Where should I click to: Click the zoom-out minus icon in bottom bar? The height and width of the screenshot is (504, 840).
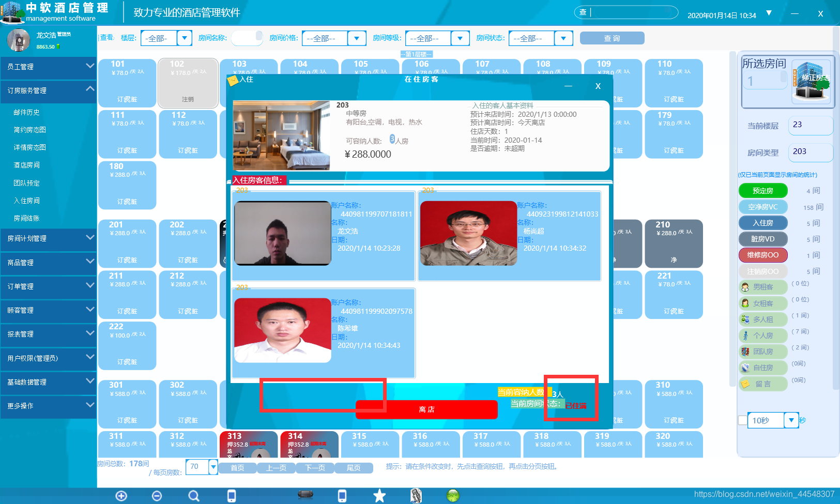(157, 496)
